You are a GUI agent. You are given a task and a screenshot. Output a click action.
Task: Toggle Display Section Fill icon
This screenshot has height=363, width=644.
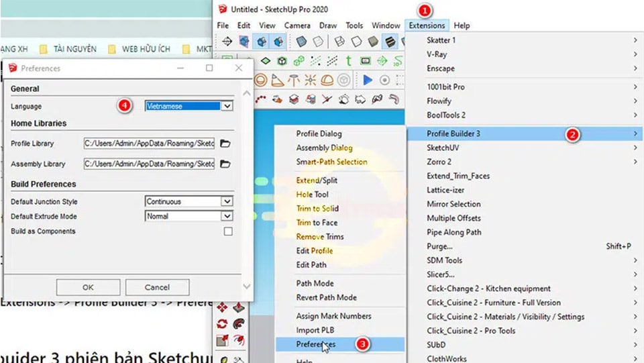tap(278, 41)
